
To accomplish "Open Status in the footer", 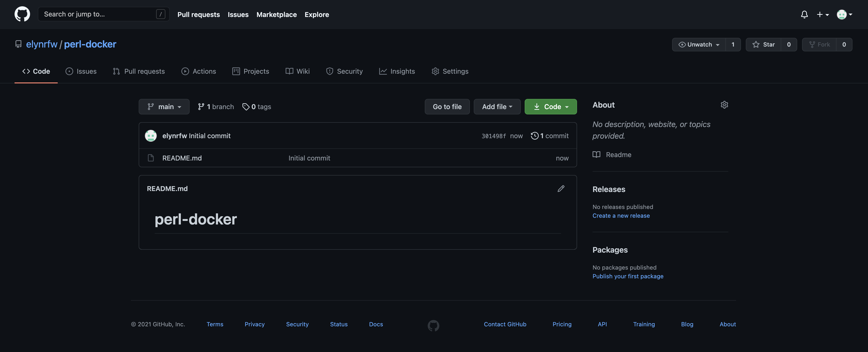I will (x=339, y=324).
